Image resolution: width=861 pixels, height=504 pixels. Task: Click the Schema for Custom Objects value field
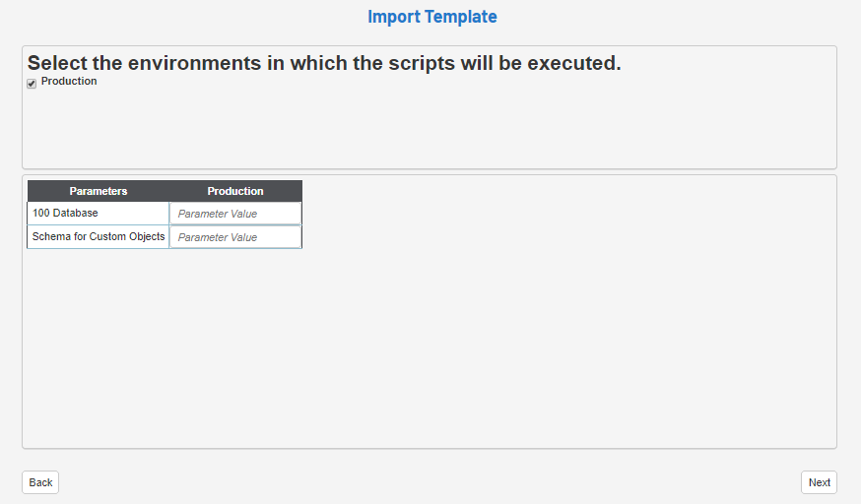tap(235, 237)
